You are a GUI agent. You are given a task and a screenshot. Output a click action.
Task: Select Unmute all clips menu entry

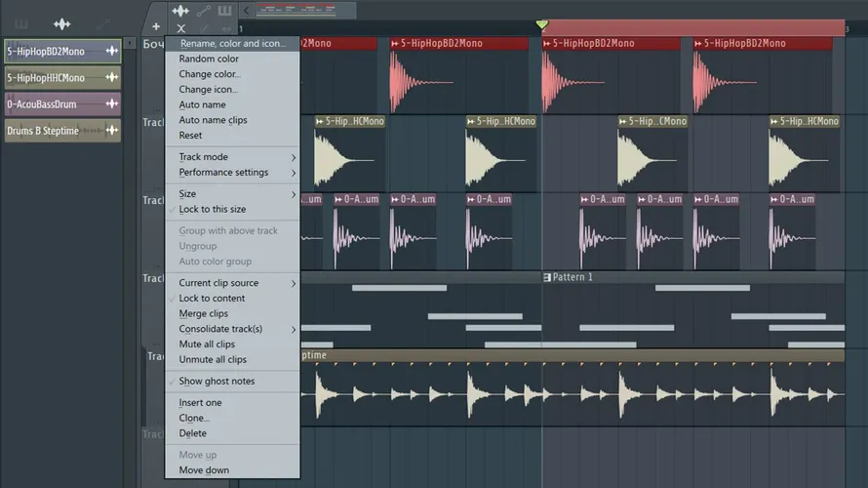pos(232,359)
